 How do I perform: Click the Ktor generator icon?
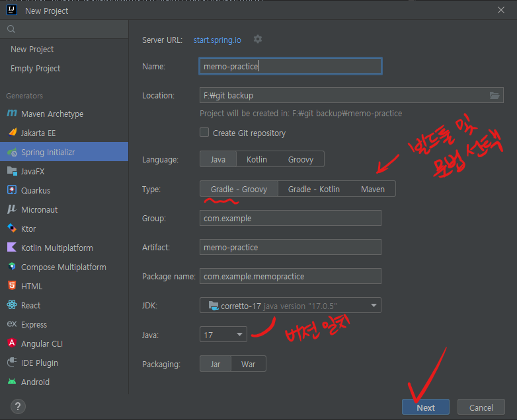(x=12, y=228)
